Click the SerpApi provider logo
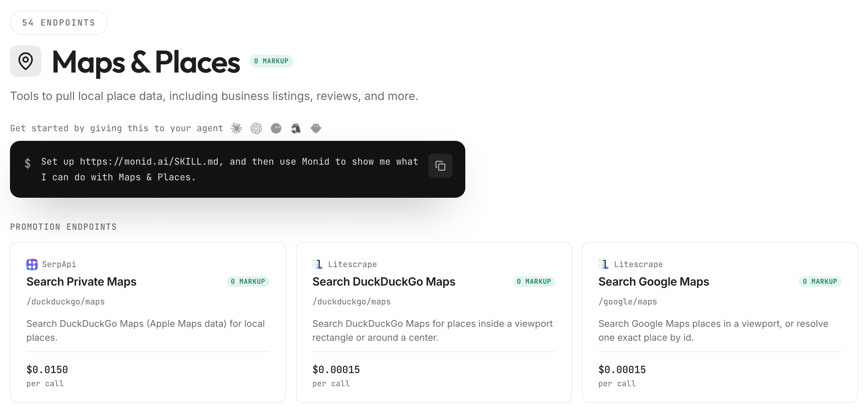The image size is (868, 409). tap(32, 264)
